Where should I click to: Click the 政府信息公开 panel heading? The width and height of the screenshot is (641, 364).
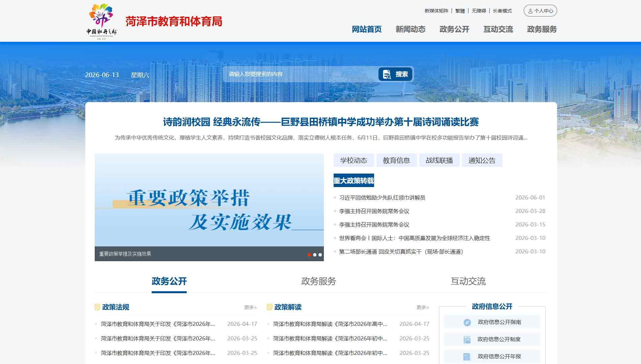[492, 306]
